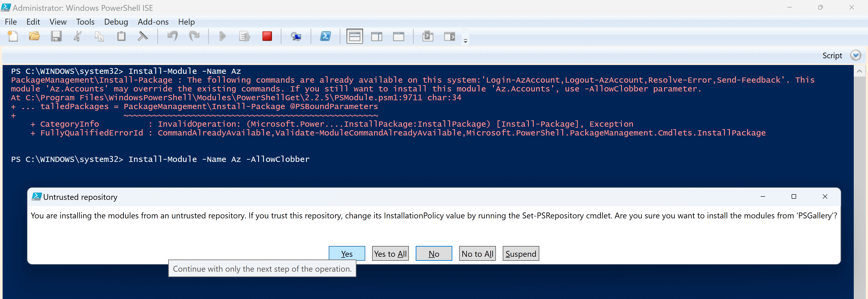This screenshot has width=868, height=299.
Task: Click the Run Selection icon
Action: click(245, 36)
